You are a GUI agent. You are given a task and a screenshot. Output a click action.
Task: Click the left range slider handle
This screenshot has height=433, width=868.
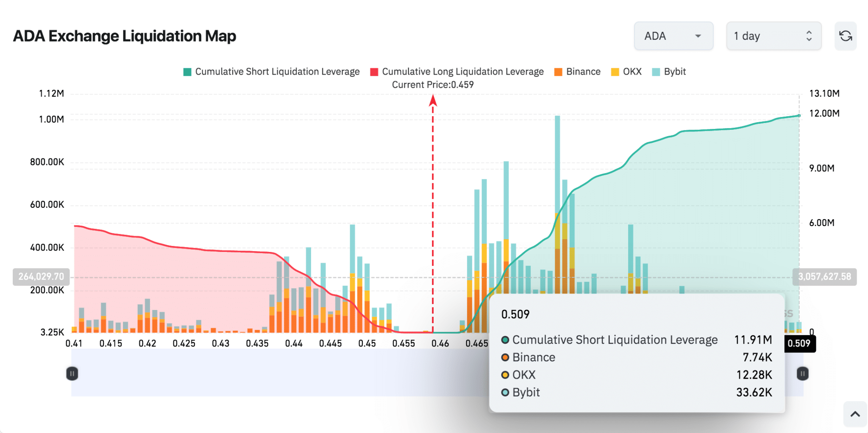pos(72,374)
